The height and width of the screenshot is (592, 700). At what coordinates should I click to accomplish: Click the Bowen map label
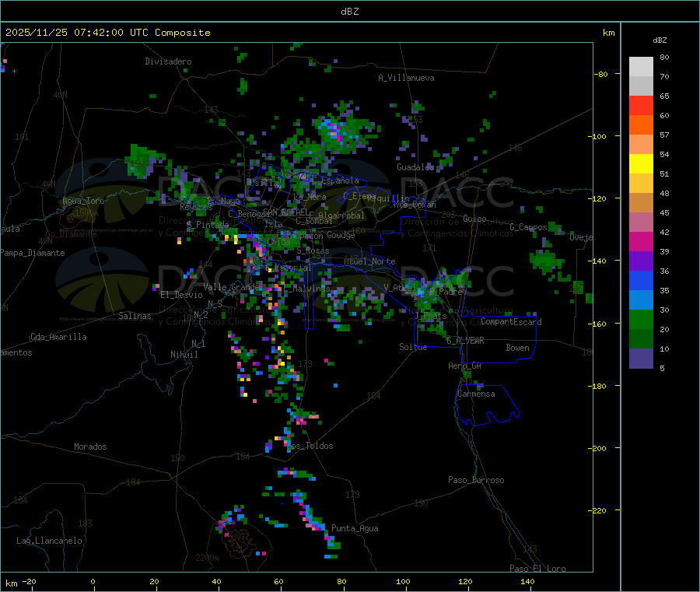517,348
